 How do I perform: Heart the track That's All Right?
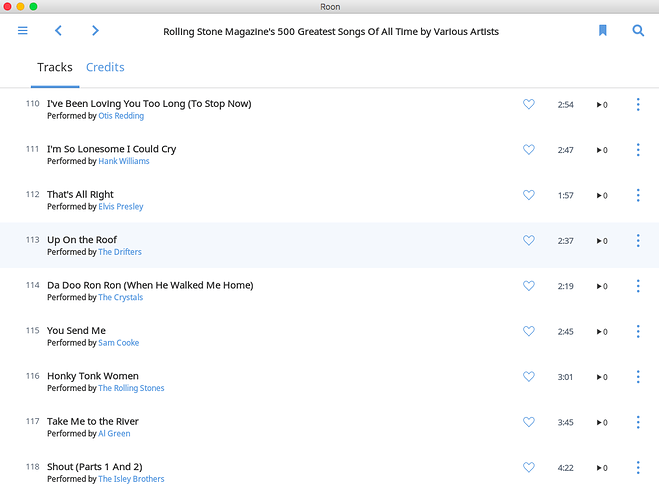[529, 195]
